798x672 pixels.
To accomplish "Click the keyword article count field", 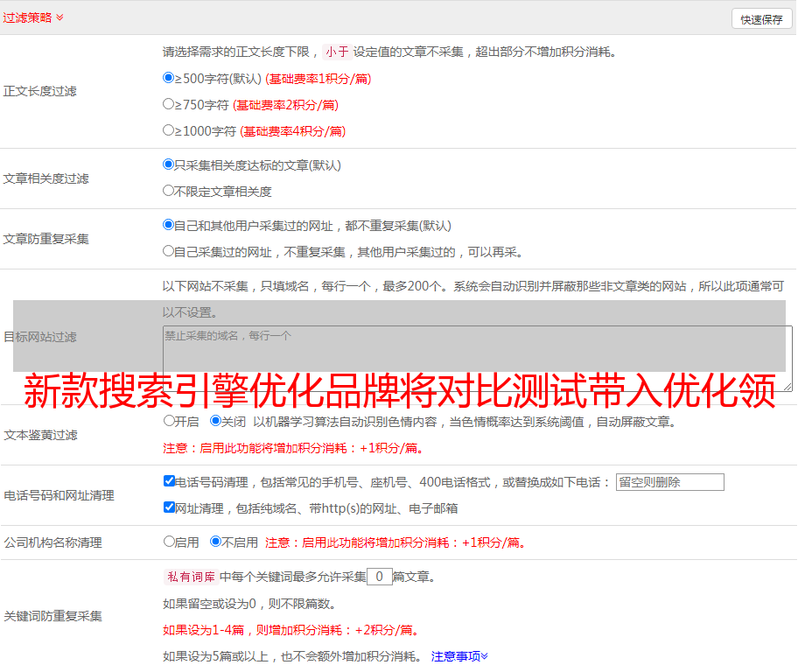I will click(379, 577).
